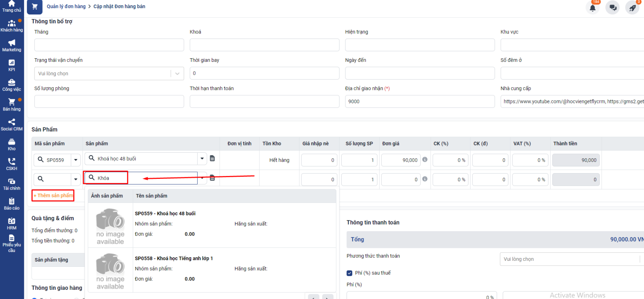Click the Thêm sản phẩm link
This screenshot has width=644, height=299.
coord(54,196)
